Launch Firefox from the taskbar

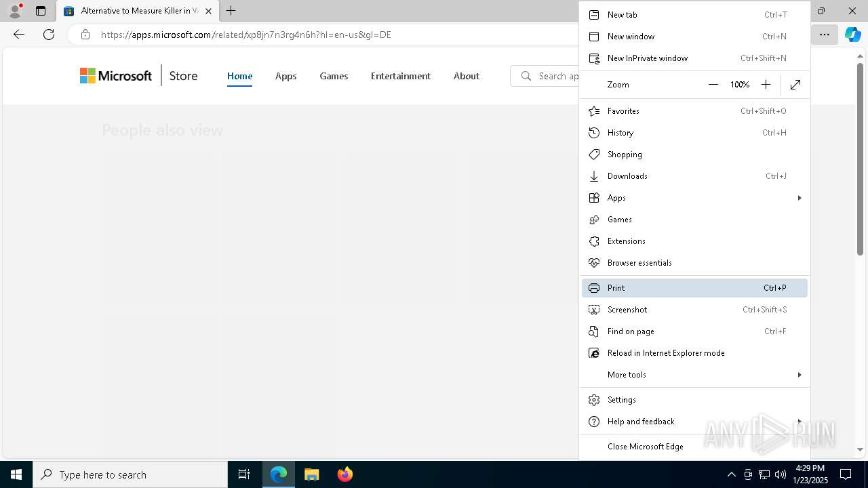345,474
